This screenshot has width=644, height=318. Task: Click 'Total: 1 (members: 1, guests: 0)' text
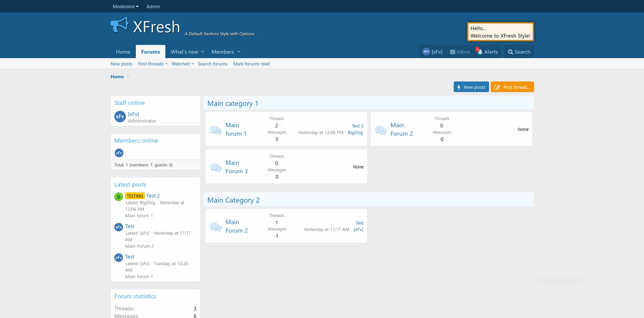[144, 165]
